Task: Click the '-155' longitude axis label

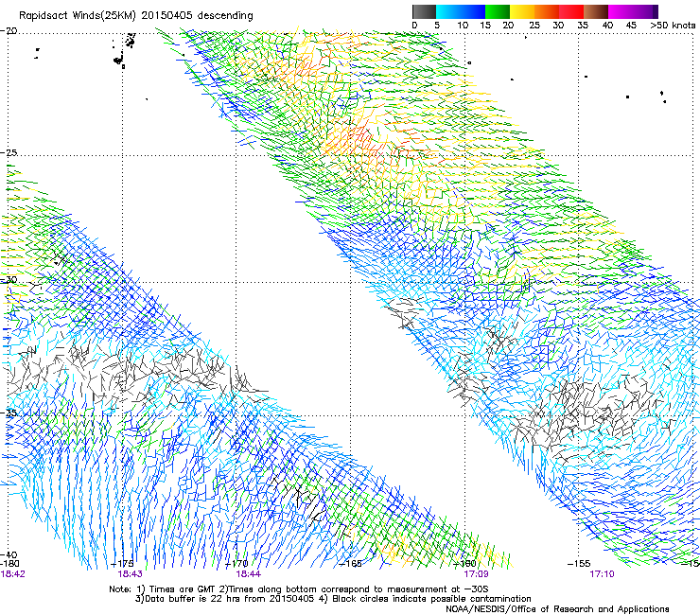Action: pyautogui.click(x=579, y=564)
